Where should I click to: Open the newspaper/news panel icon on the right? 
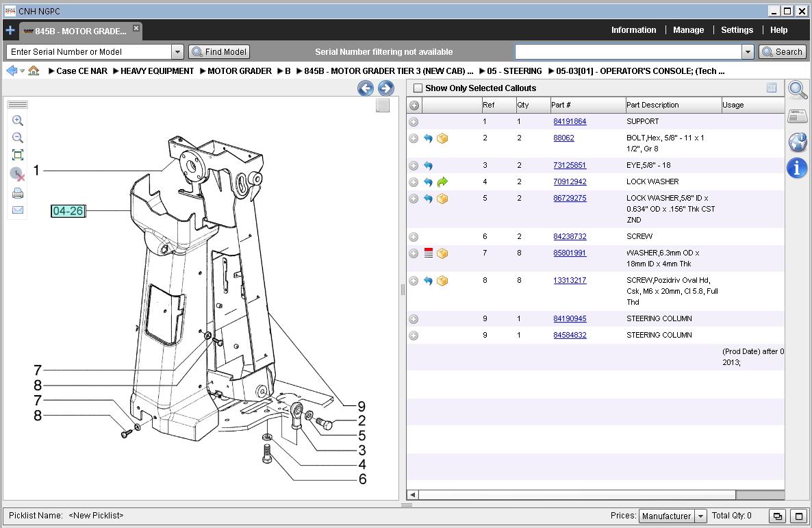point(797,116)
